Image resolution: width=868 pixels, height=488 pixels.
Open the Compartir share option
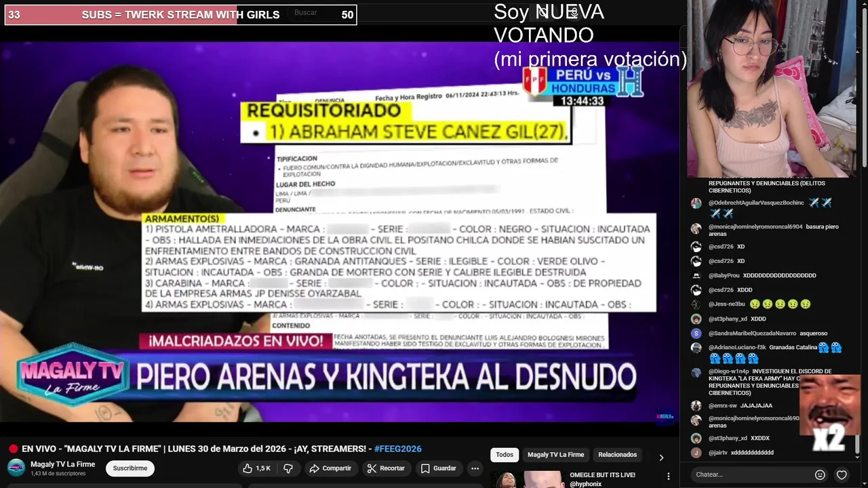pyautogui.click(x=330, y=468)
